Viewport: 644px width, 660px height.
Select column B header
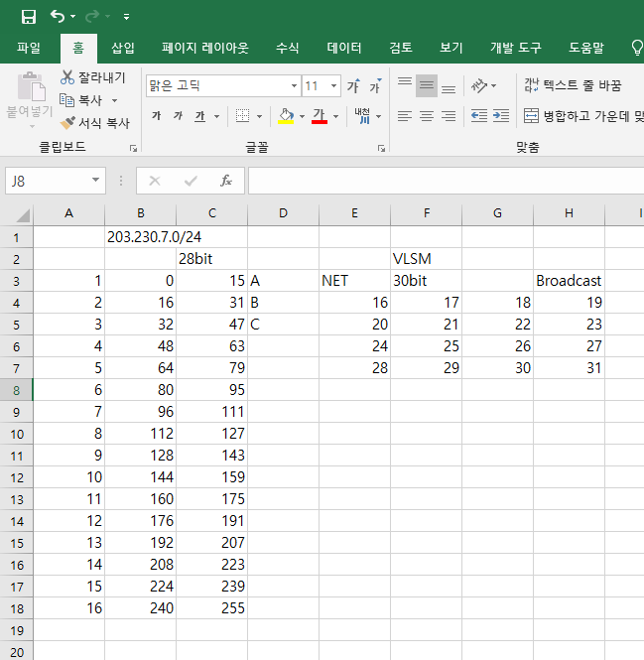click(141, 213)
